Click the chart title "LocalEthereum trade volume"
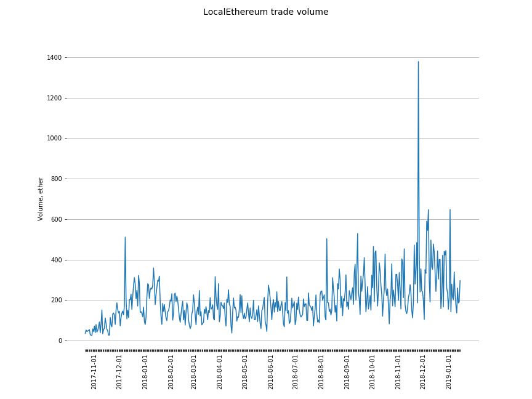Screen dimensions: 532x399 (x=265, y=12)
